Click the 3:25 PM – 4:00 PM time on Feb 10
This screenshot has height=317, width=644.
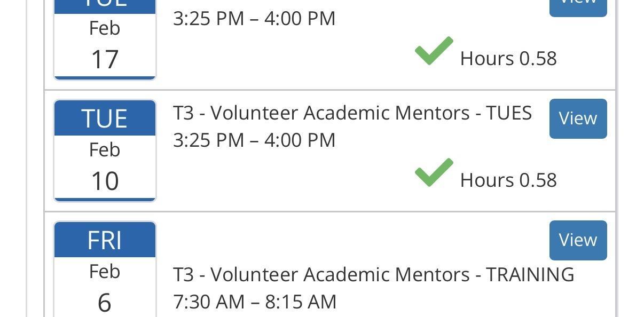(x=254, y=140)
